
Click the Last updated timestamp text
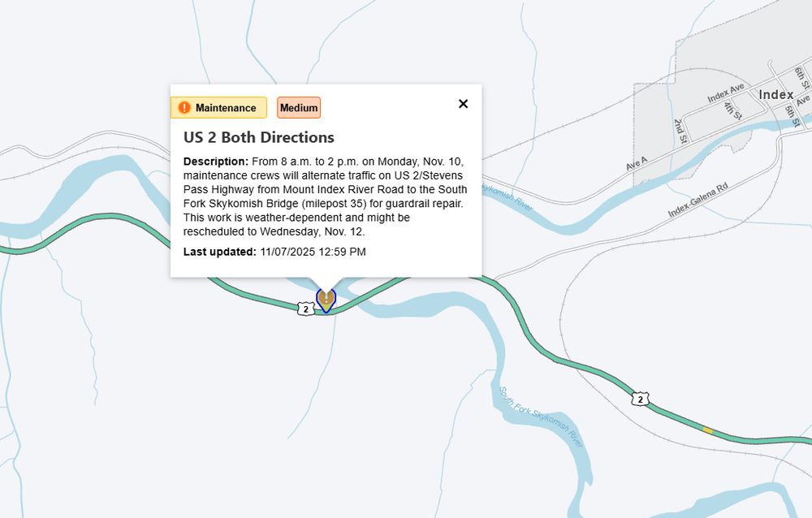pos(274,252)
